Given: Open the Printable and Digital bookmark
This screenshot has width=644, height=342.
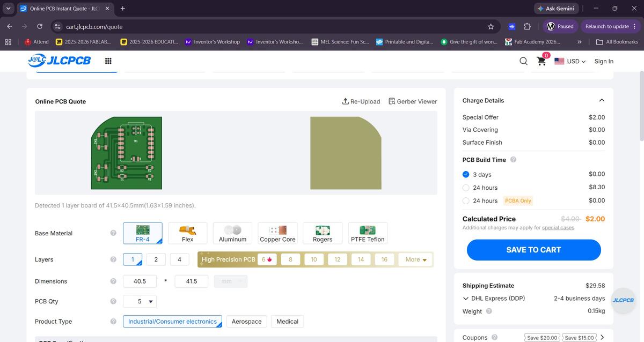Looking at the screenshot, I should click(405, 42).
